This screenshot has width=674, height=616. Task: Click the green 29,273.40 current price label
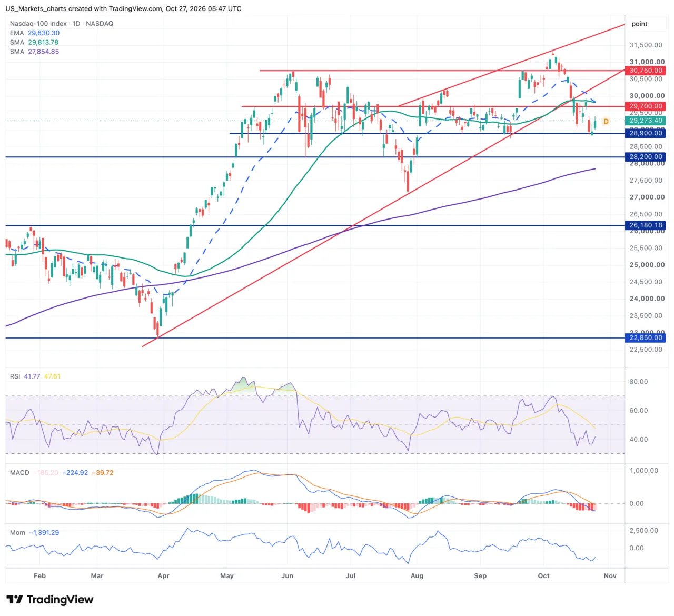pyautogui.click(x=646, y=121)
